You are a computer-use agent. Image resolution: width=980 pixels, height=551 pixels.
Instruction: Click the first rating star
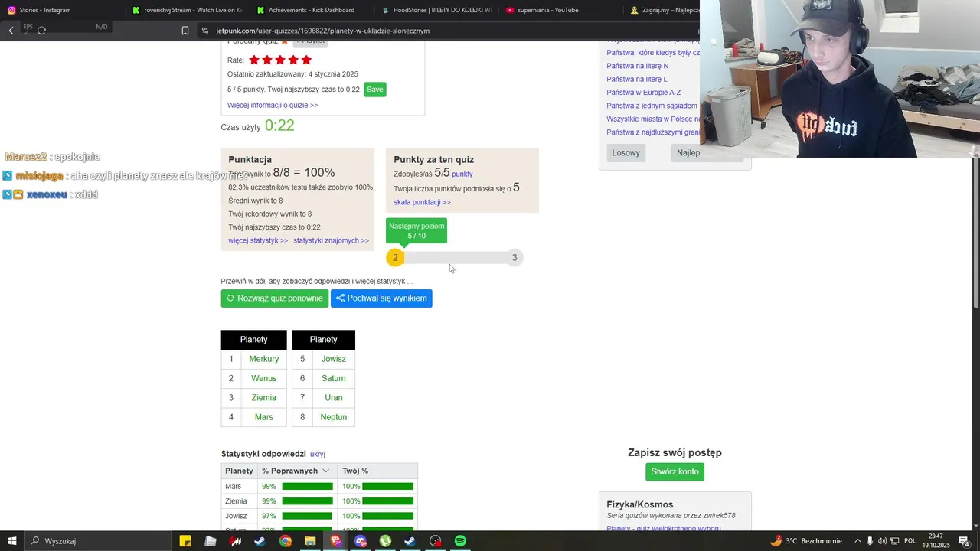click(254, 60)
